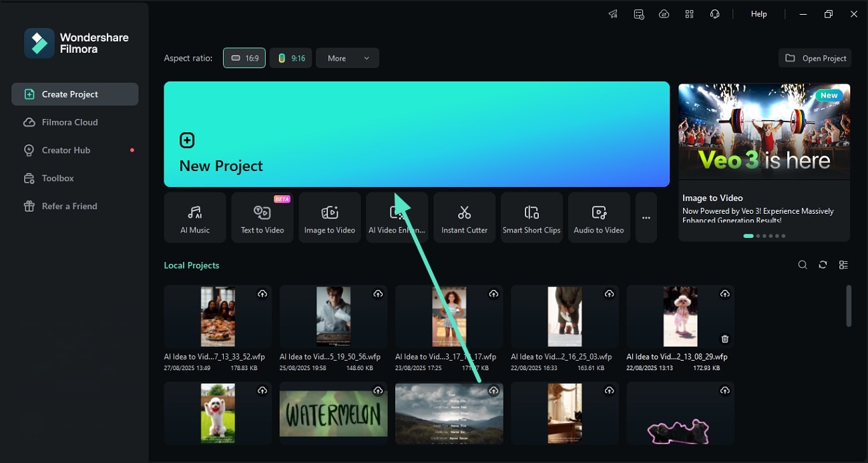The width and height of the screenshot is (868, 463).
Task: Select the 9:16 aspect ratio
Action: pos(291,58)
